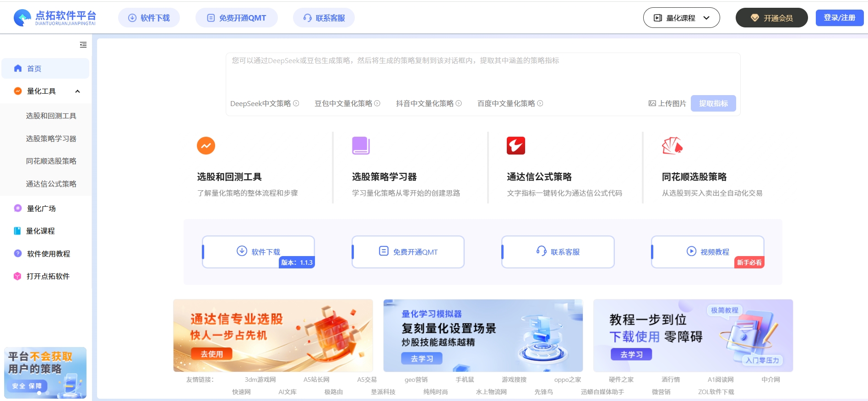Click the play icon in the 视频教程 button

691,251
